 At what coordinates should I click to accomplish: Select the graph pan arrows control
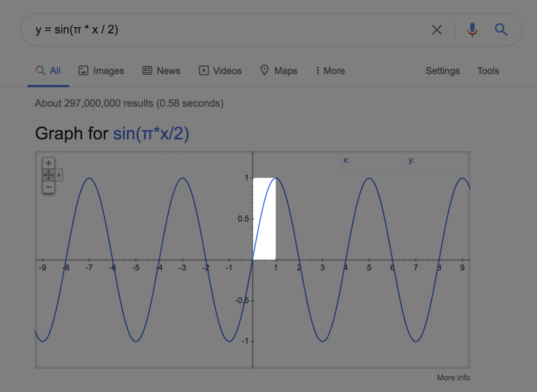pyautogui.click(x=48, y=175)
